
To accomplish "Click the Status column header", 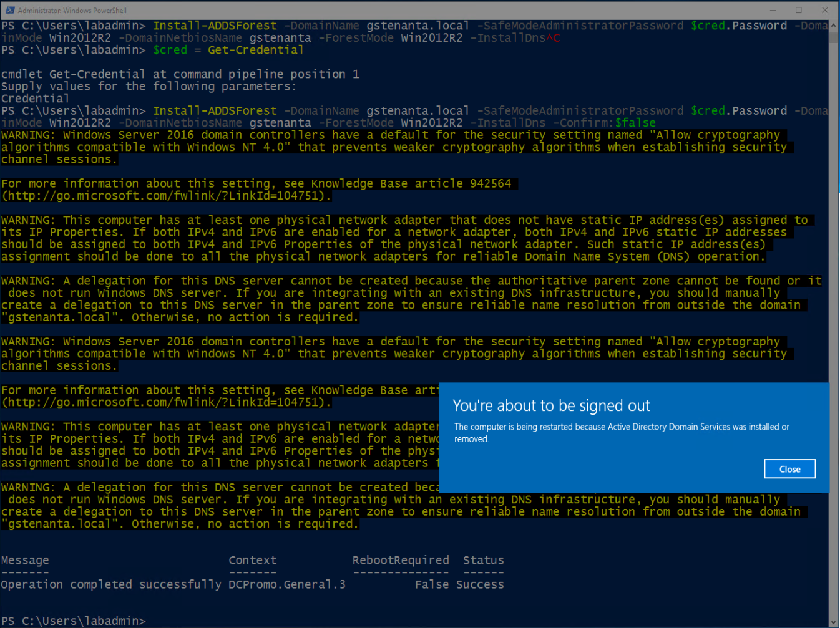I will pos(483,561).
